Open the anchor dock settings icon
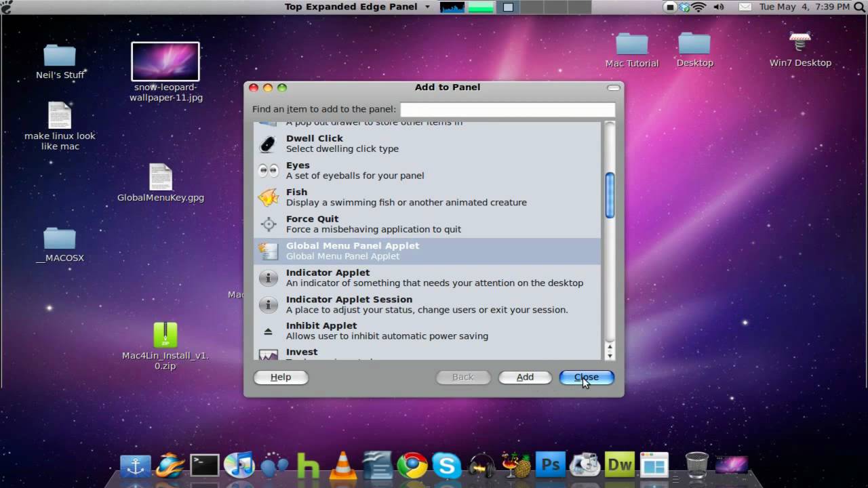This screenshot has width=868, height=488. [x=135, y=466]
